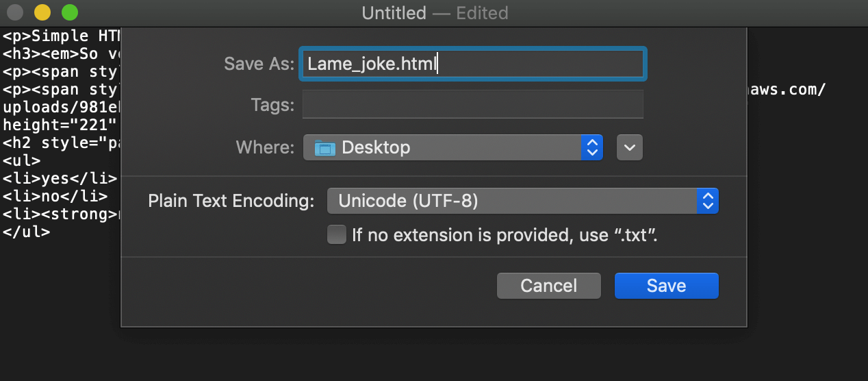Click the blue arrows on the encoding popup
Viewport: 868px width, 381px height.
point(708,201)
